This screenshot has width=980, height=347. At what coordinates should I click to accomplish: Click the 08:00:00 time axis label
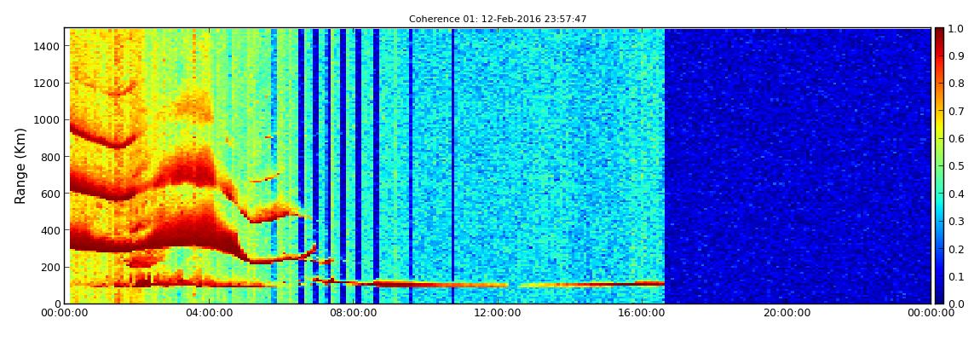pos(353,313)
